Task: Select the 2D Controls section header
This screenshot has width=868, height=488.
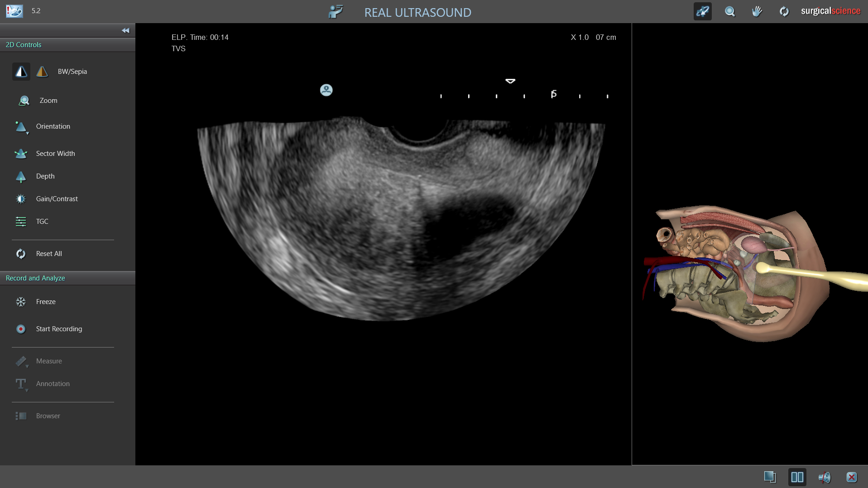Action: pyautogui.click(x=24, y=45)
